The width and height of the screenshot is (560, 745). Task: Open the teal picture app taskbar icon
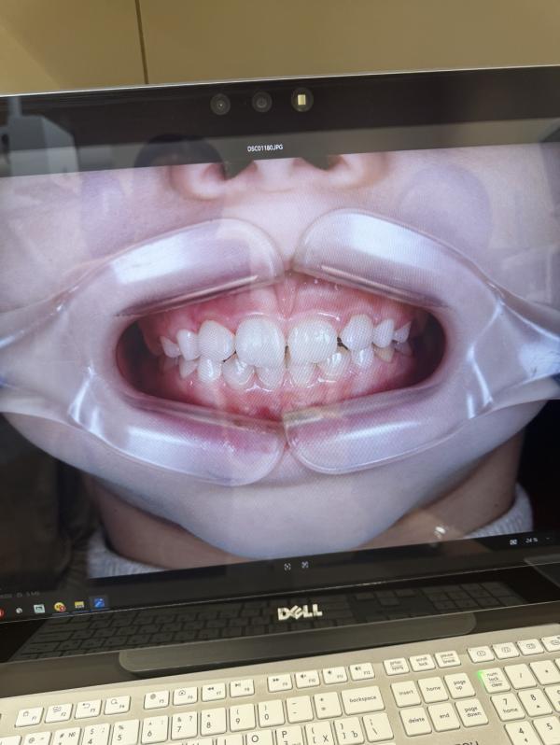pos(39,609)
